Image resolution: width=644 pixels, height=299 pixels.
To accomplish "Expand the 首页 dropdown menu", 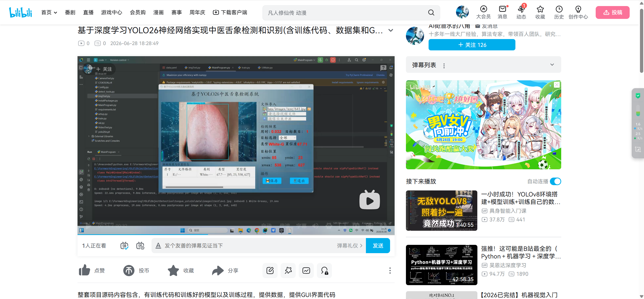I will click(49, 12).
